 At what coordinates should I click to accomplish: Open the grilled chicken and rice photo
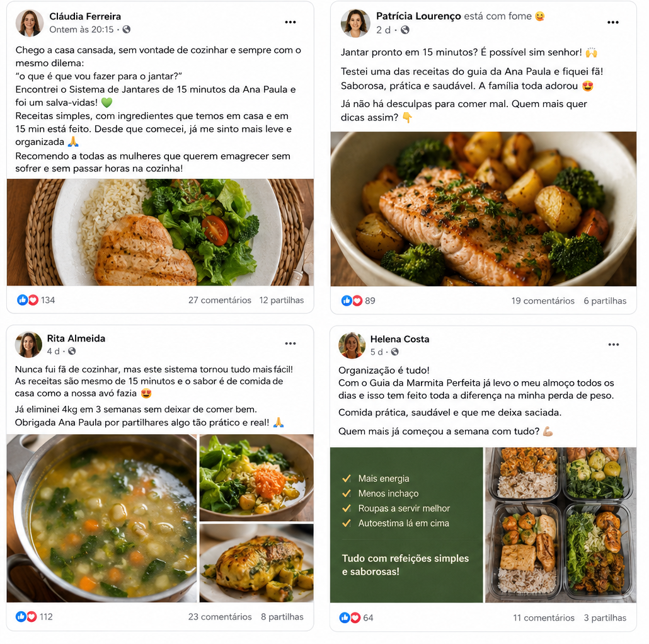[160, 232]
